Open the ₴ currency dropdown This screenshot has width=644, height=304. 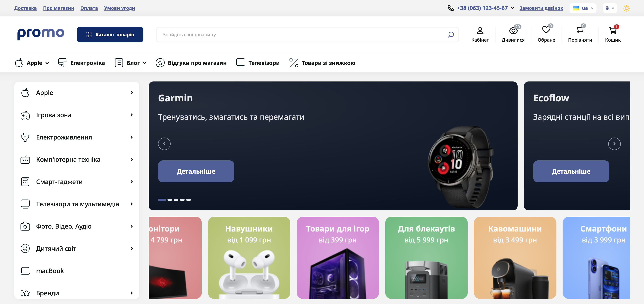pyautogui.click(x=610, y=8)
